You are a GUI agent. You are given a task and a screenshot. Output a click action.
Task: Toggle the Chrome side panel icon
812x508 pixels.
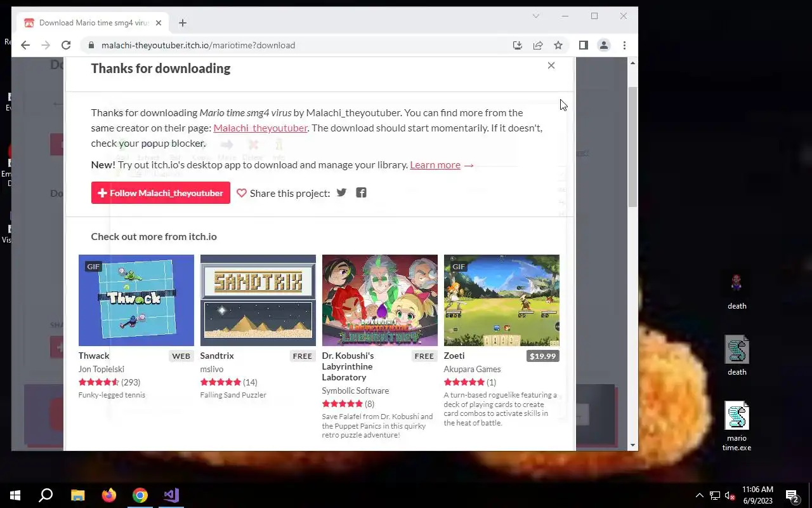pyautogui.click(x=584, y=45)
